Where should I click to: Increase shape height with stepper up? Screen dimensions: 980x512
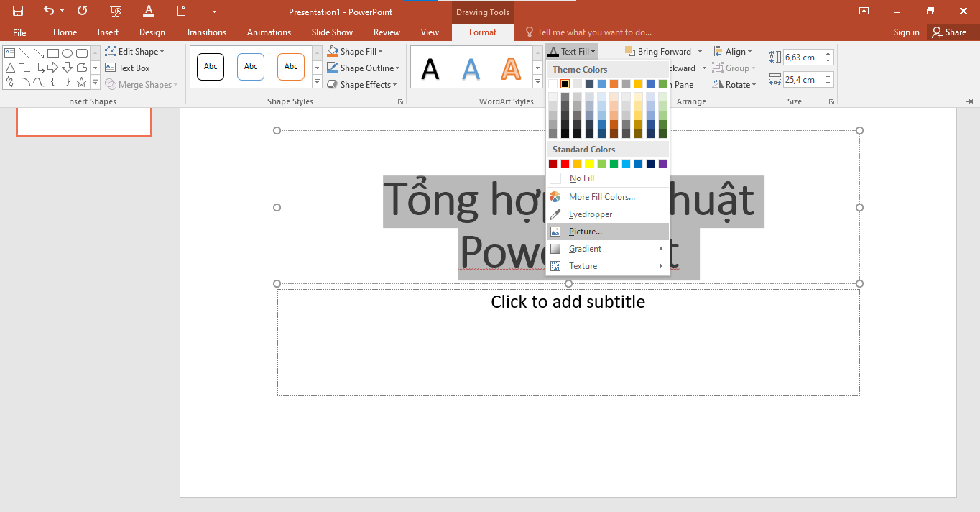pos(828,54)
